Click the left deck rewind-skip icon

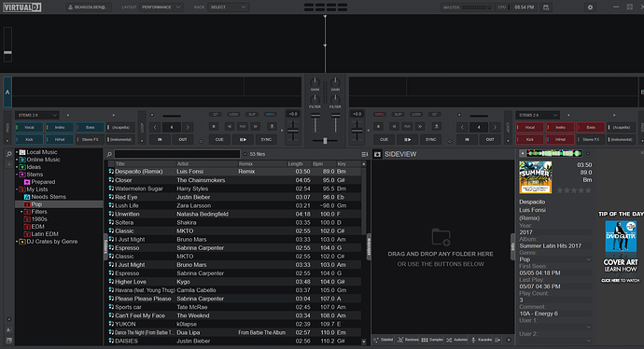(x=230, y=127)
